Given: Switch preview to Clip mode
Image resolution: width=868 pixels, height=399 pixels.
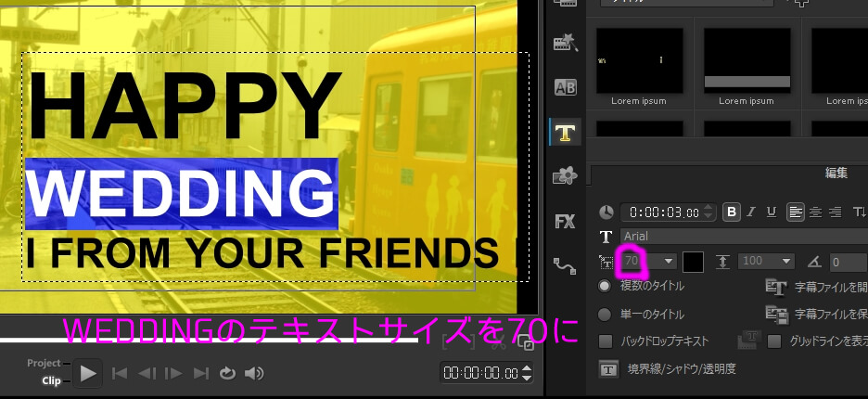Looking at the screenshot, I should click(51, 380).
